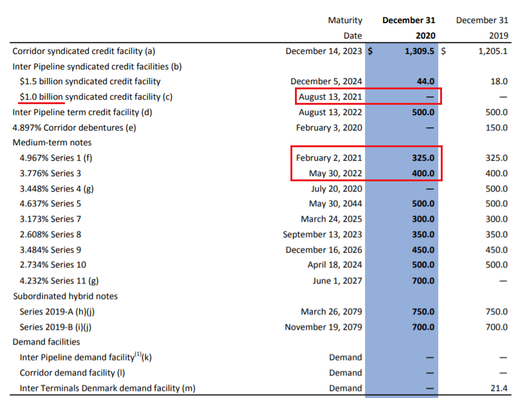Click the bold 700.0 value for Series 11

pos(423,281)
